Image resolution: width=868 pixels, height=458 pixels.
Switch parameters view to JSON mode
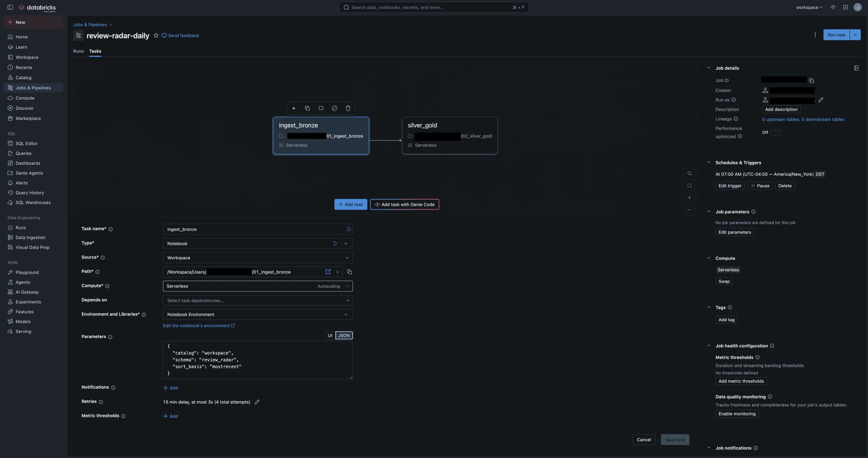(x=344, y=336)
